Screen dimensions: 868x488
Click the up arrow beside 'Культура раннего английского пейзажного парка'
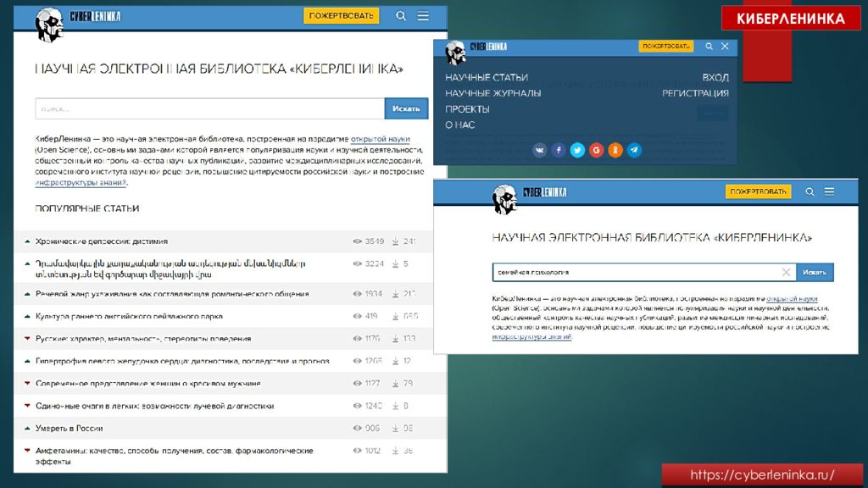click(x=27, y=317)
